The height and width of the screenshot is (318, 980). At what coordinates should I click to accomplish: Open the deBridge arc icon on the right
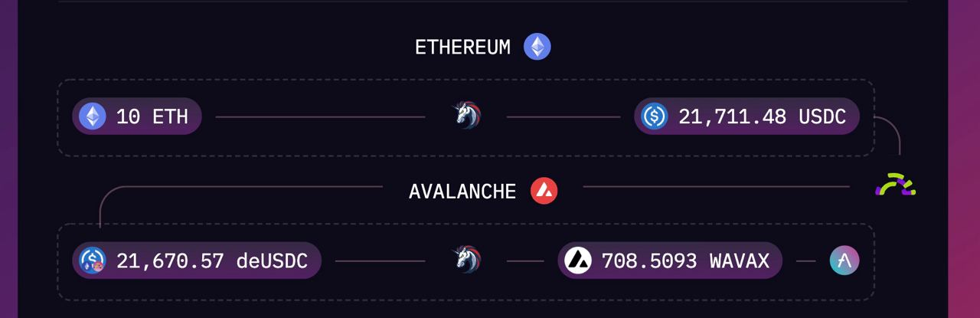point(896,185)
